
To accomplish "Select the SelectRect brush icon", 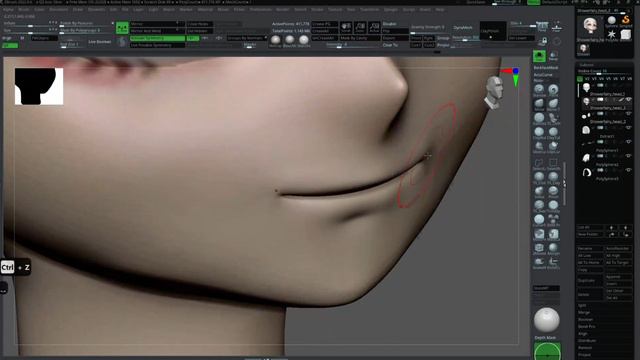I will click(x=553, y=164).
